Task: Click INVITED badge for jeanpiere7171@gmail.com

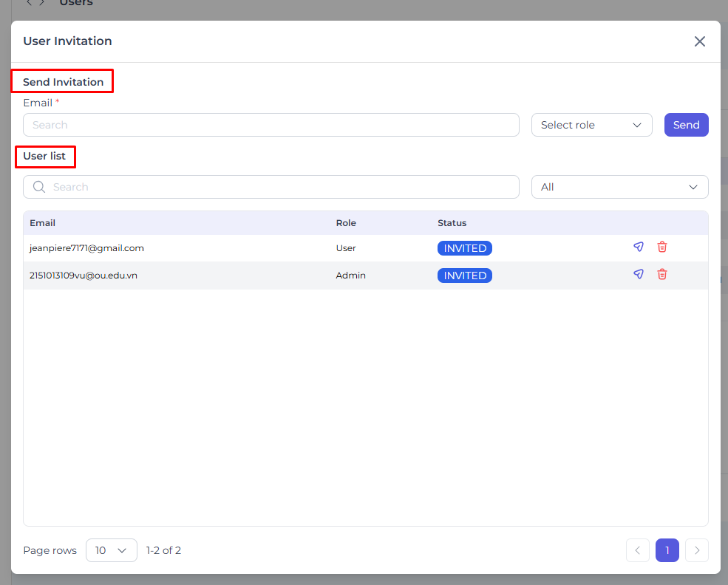Action: (x=465, y=248)
